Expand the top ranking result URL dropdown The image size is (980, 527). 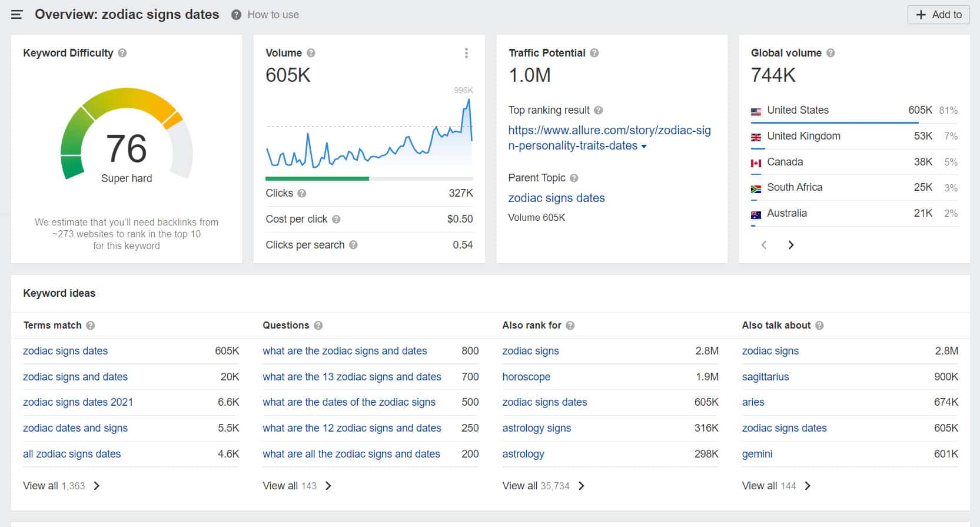[644, 147]
